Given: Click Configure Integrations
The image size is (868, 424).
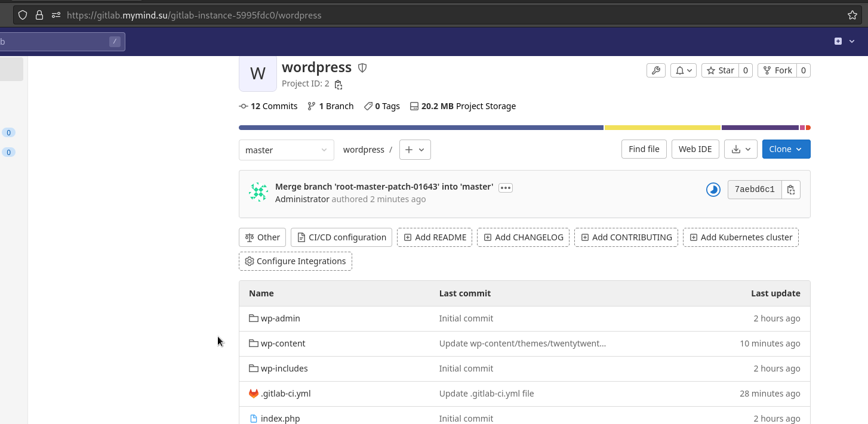Looking at the screenshot, I should [296, 261].
